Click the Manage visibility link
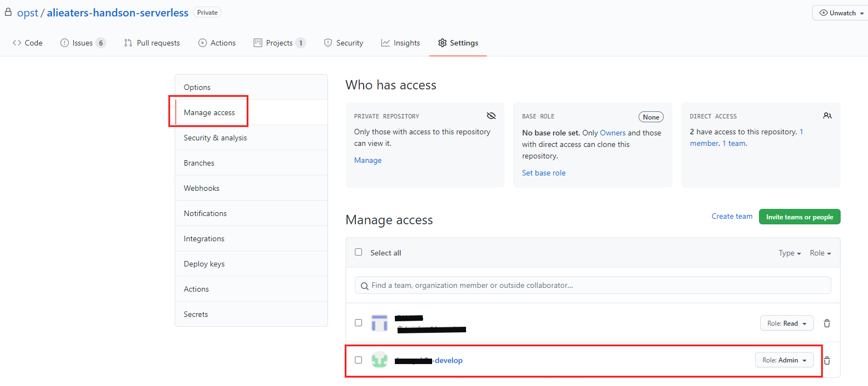 (368, 160)
